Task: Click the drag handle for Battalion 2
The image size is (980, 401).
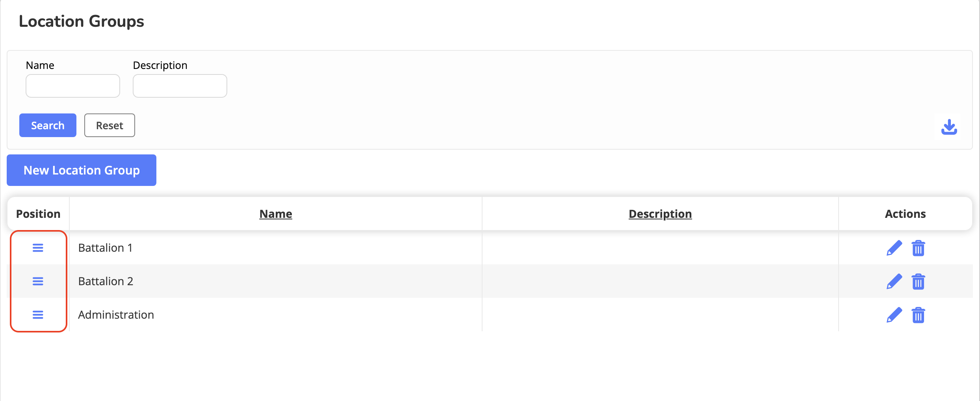Action: [x=38, y=281]
